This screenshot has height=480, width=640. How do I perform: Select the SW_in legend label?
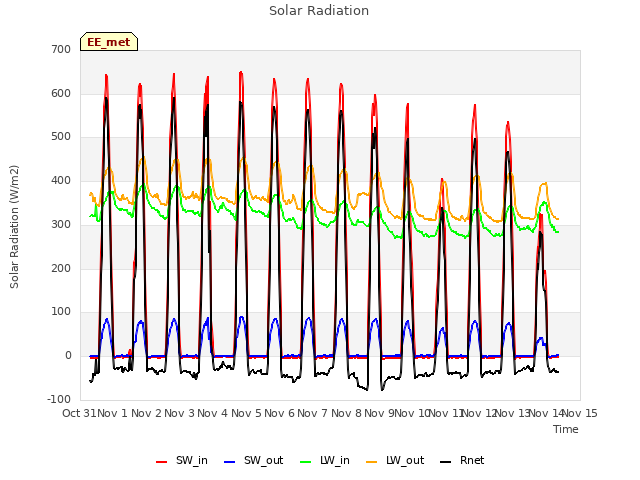pyautogui.click(x=191, y=460)
